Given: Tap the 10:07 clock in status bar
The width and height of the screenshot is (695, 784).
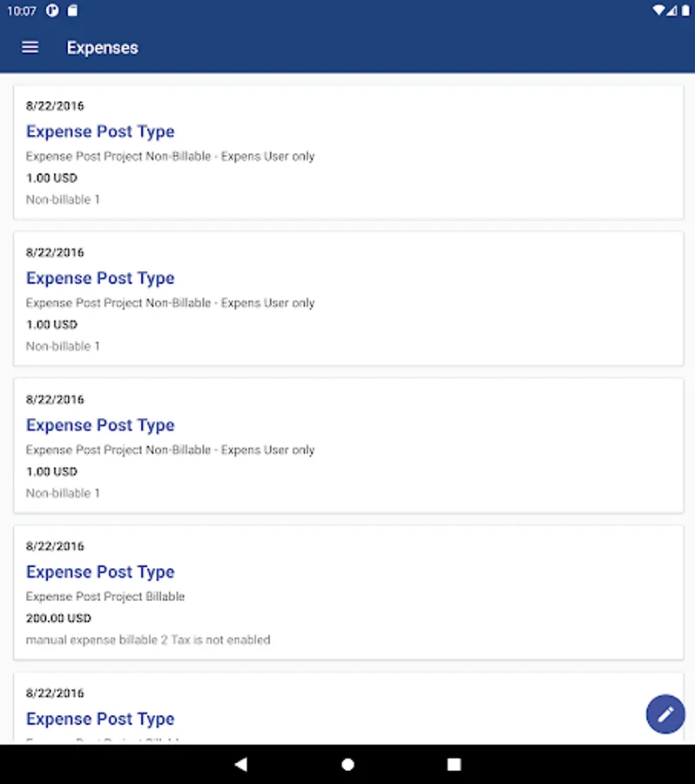Looking at the screenshot, I should coord(22,11).
